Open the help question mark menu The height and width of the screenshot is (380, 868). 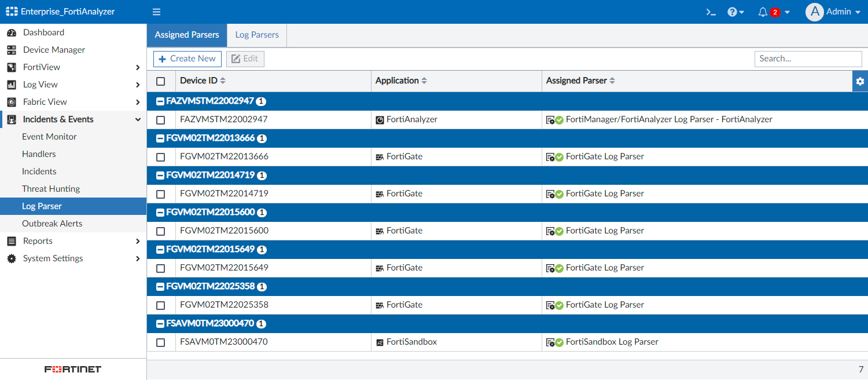[x=735, y=12]
